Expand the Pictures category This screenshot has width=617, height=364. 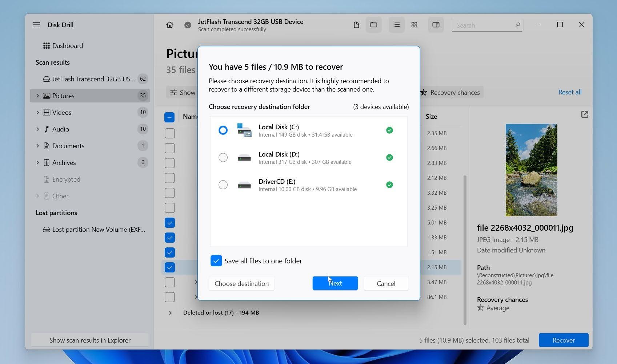point(37,96)
